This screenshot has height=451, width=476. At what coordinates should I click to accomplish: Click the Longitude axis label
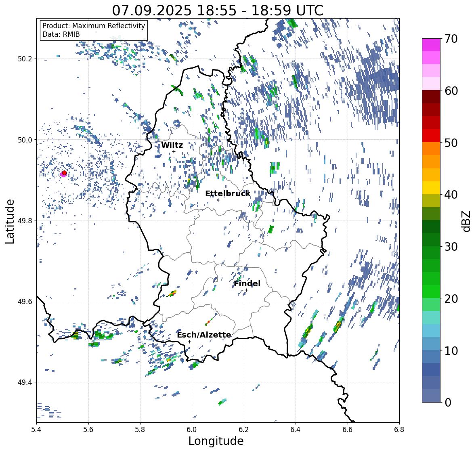click(x=216, y=441)
